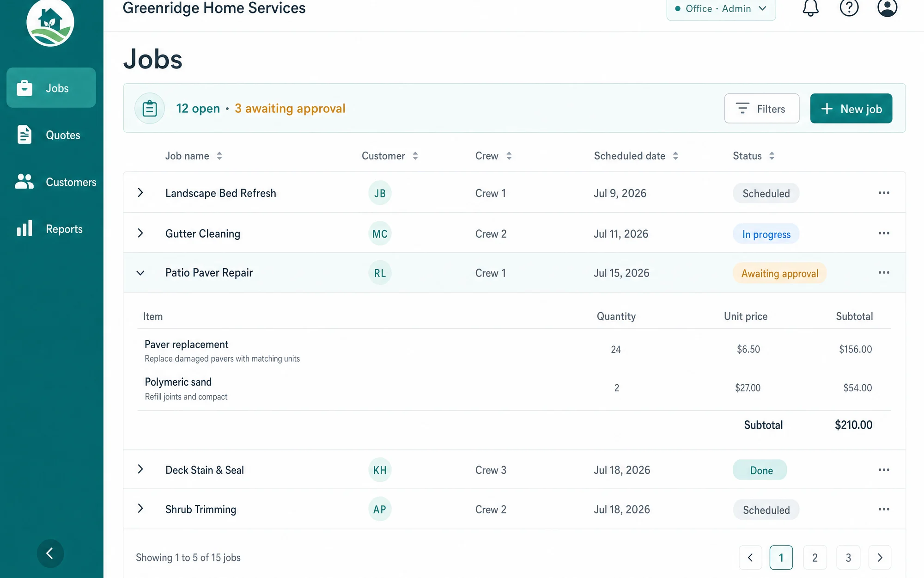
Task: Create a New job
Action: click(851, 109)
